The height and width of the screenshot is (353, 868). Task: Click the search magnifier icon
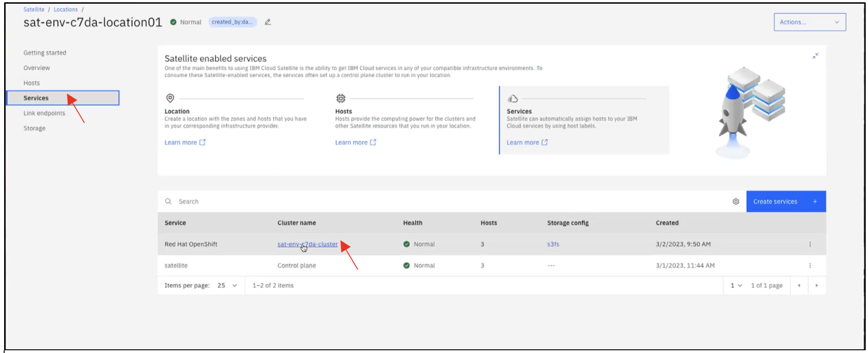click(x=168, y=202)
